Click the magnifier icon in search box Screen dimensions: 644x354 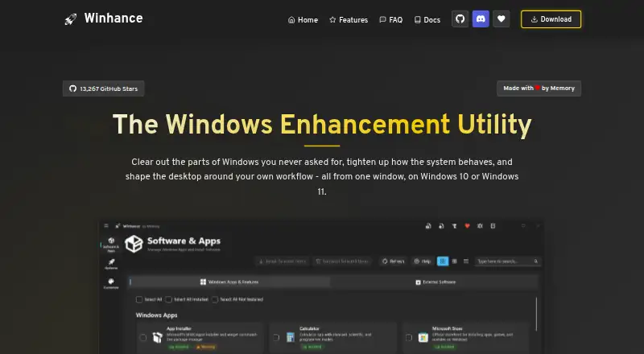[x=535, y=261]
